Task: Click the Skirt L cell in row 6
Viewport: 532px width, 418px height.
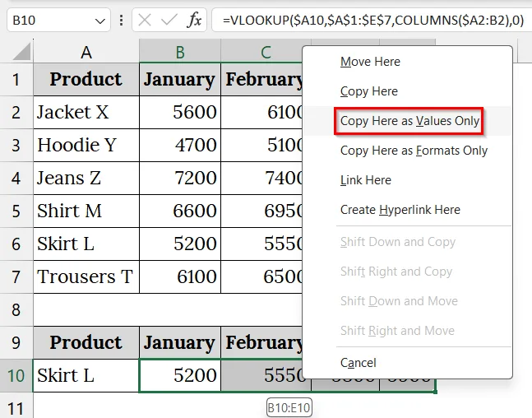Action: point(86,244)
